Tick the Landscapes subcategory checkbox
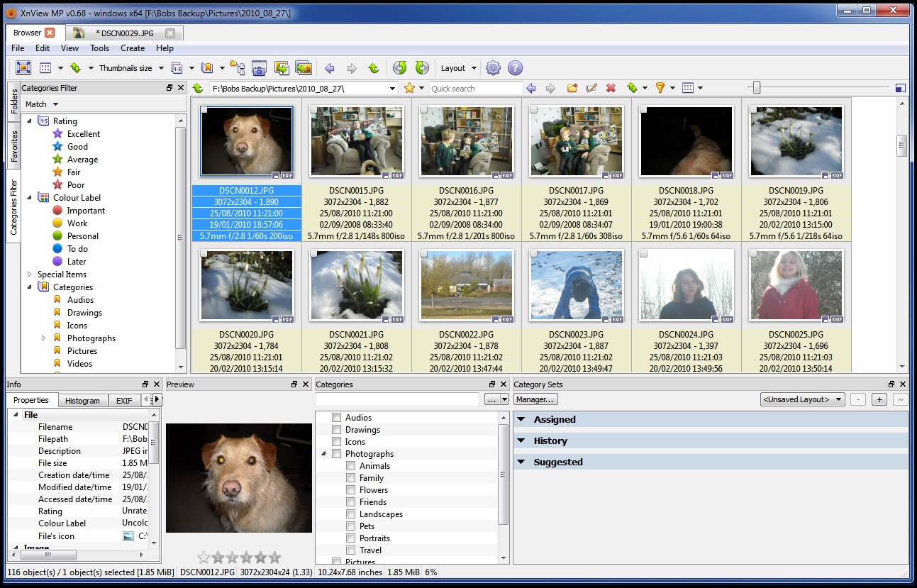 pos(351,514)
